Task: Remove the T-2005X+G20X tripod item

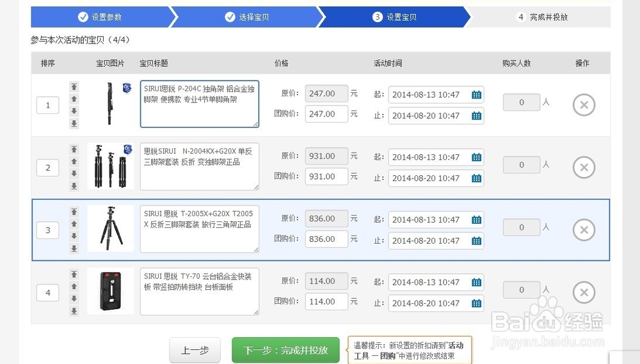Action: click(584, 230)
